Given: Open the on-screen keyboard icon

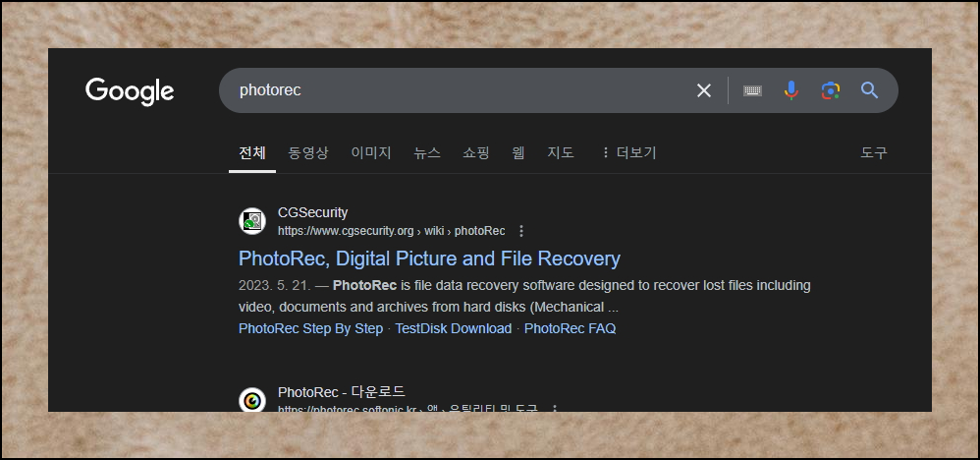Looking at the screenshot, I should [752, 90].
